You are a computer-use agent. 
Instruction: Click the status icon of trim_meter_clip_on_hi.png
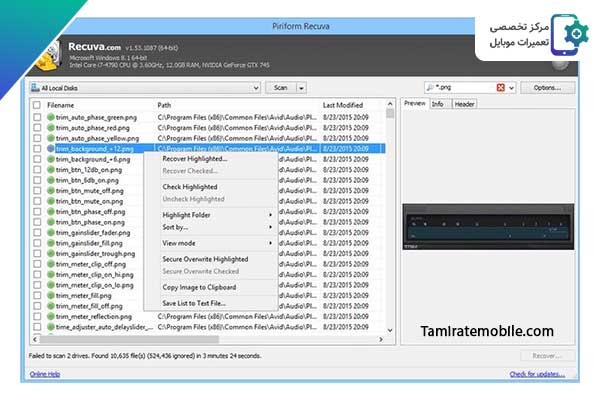point(51,274)
